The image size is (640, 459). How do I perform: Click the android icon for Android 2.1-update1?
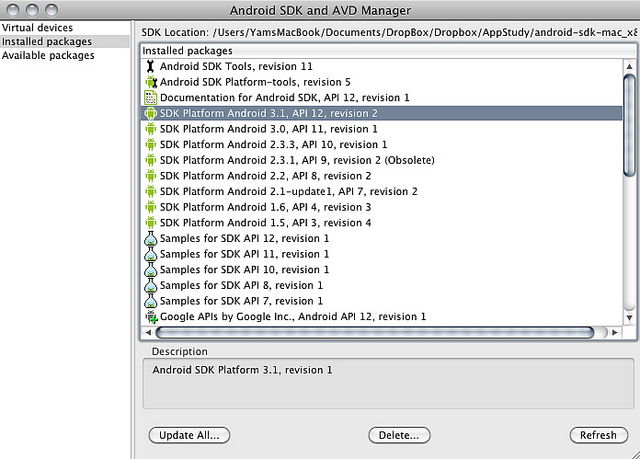coord(151,191)
